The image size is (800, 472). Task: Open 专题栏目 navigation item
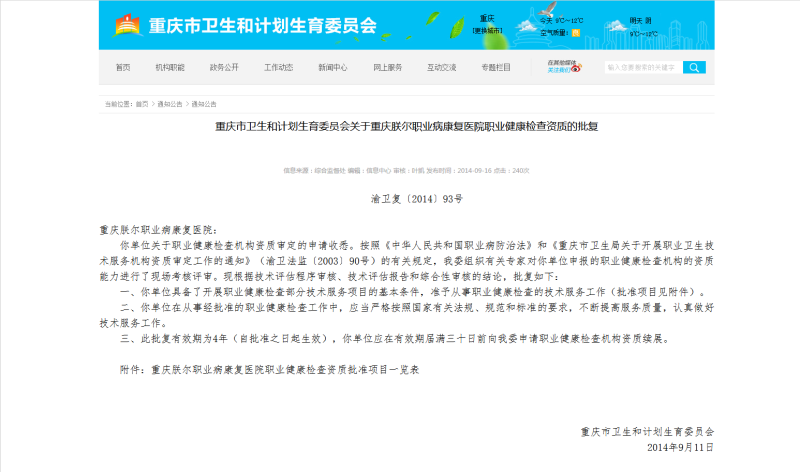(495, 68)
